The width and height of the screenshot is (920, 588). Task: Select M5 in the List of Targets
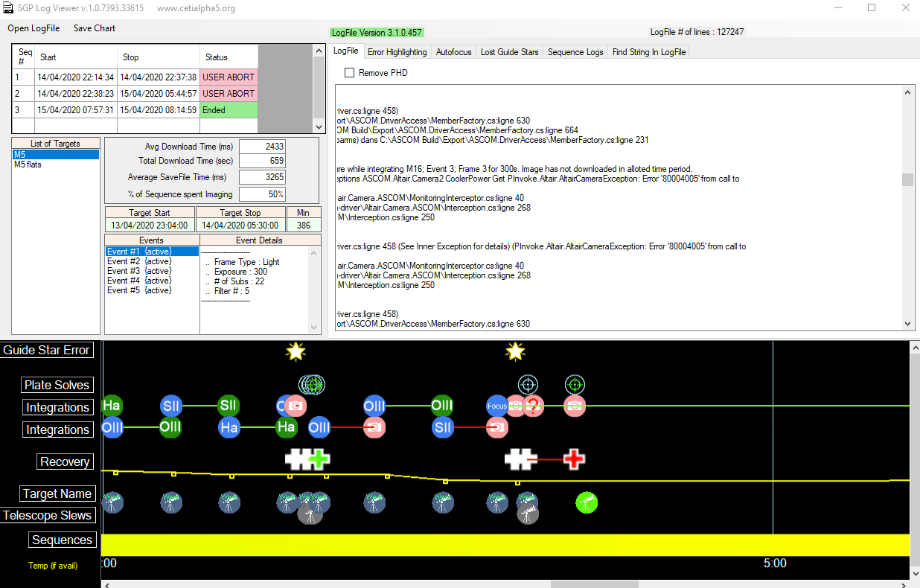click(x=56, y=155)
